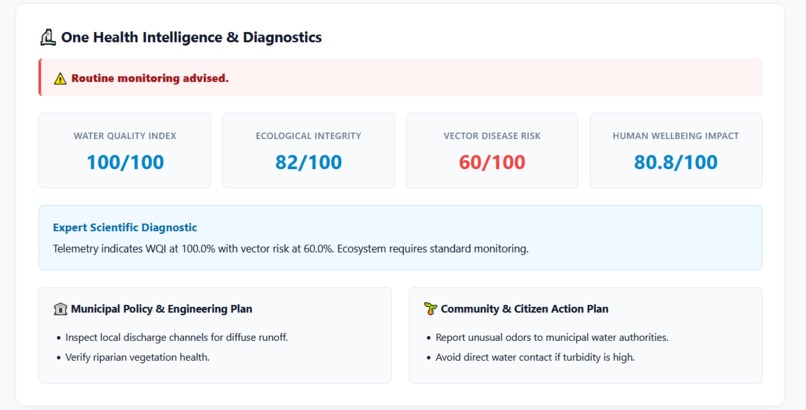Click 'Verify riparian vegetation health.' item

137,358
